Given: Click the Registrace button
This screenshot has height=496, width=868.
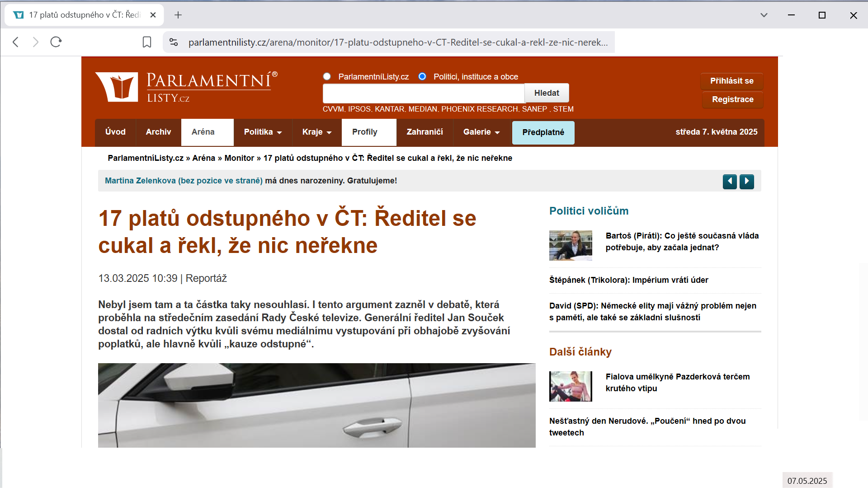Looking at the screenshot, I should [733, 99].
